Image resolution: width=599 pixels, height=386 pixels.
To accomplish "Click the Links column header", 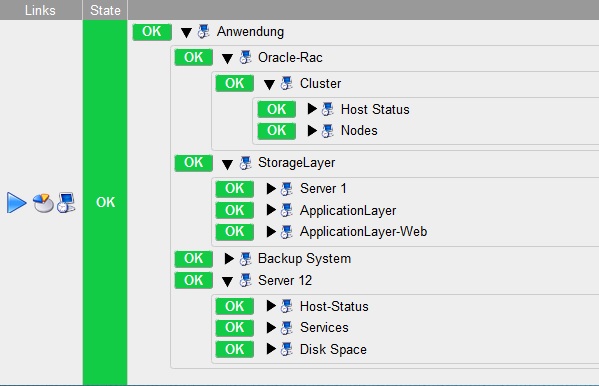I will pyautogui.click(x=41, y=10).
